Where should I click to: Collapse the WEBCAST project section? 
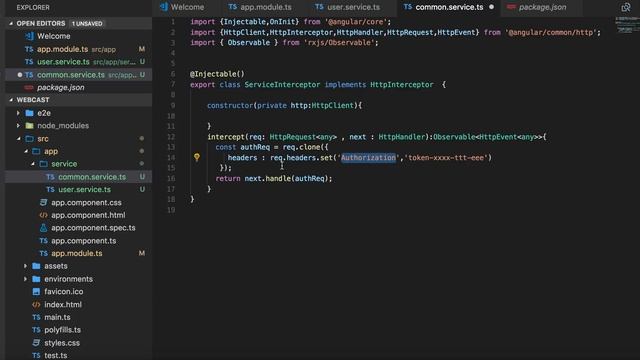pos(11,100)
